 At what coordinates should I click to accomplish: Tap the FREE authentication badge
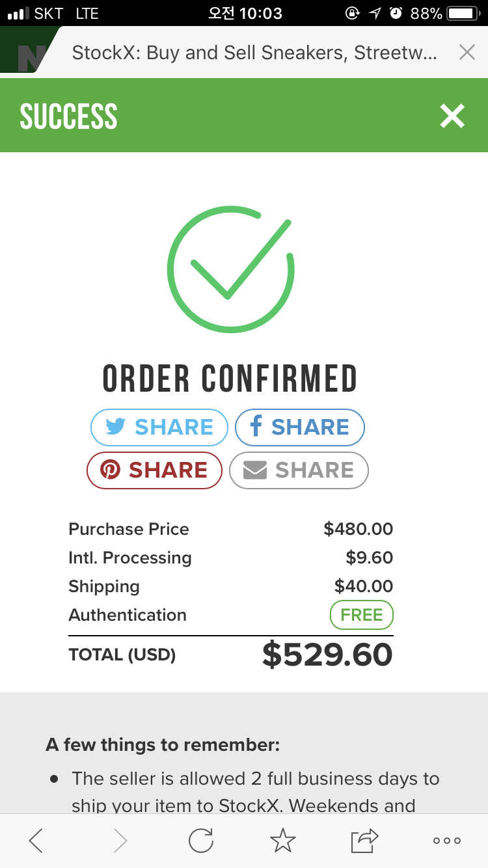(361, 615)
